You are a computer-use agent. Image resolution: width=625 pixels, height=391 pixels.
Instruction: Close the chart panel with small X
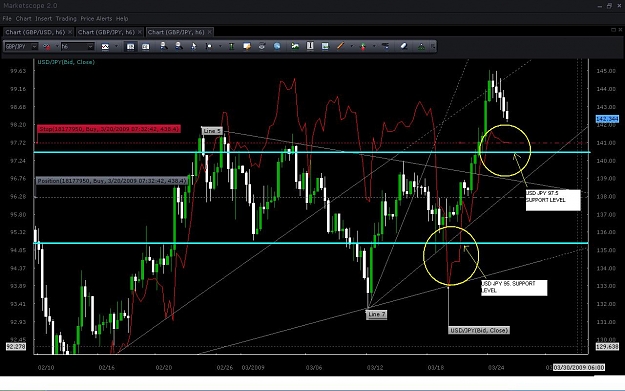coord(620,30)
